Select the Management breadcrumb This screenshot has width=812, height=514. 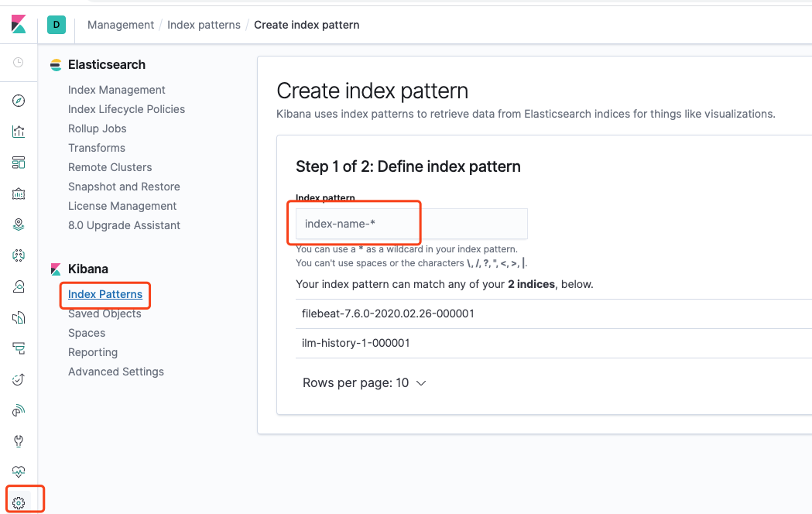pyautogui.click(x=121, y=25)
